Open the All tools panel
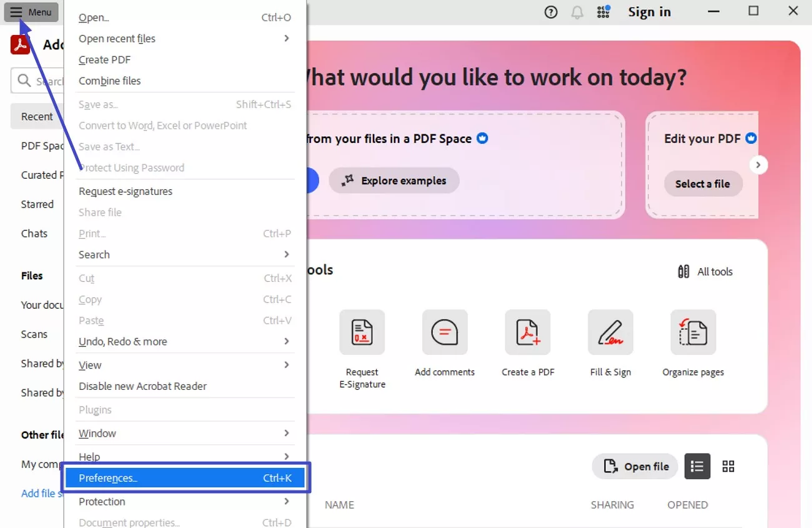The width and height of the screenshot is (812, 528). (705, 271)
